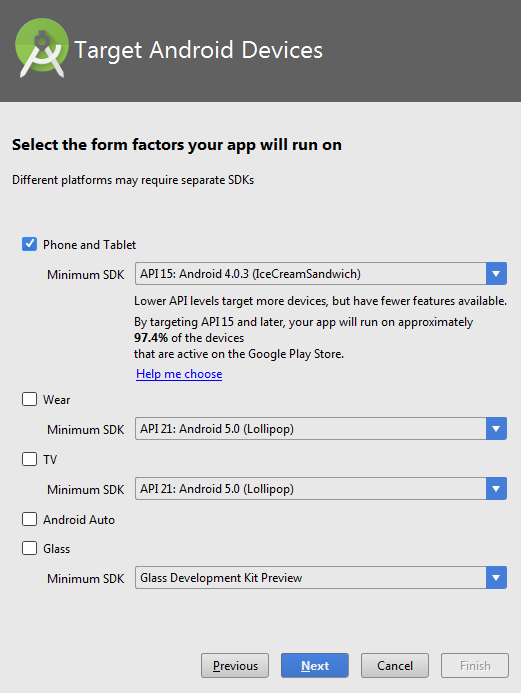Go back with the Previous button
This screenshot has width=521, height=693.
[235, 665]
